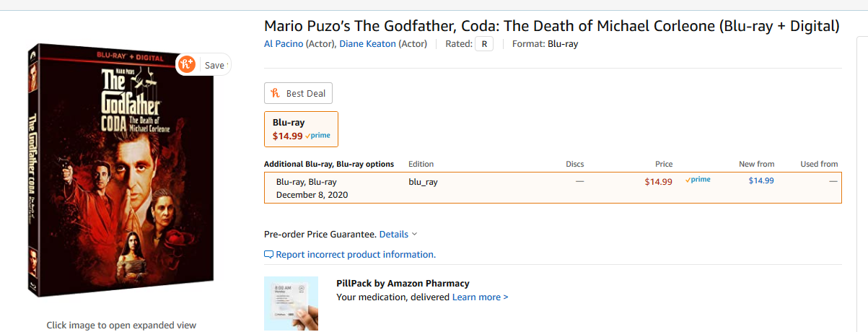The image size is (868, 332).
Task: Select the Blu-ray $14.99 format option
Action: pos(301,129)
